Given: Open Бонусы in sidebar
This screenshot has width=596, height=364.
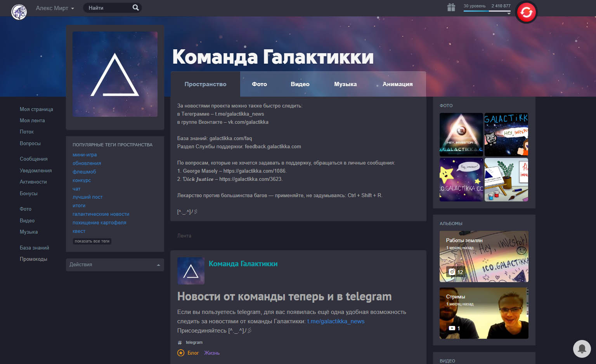Looking at the screenshot, I should (29, 194).
